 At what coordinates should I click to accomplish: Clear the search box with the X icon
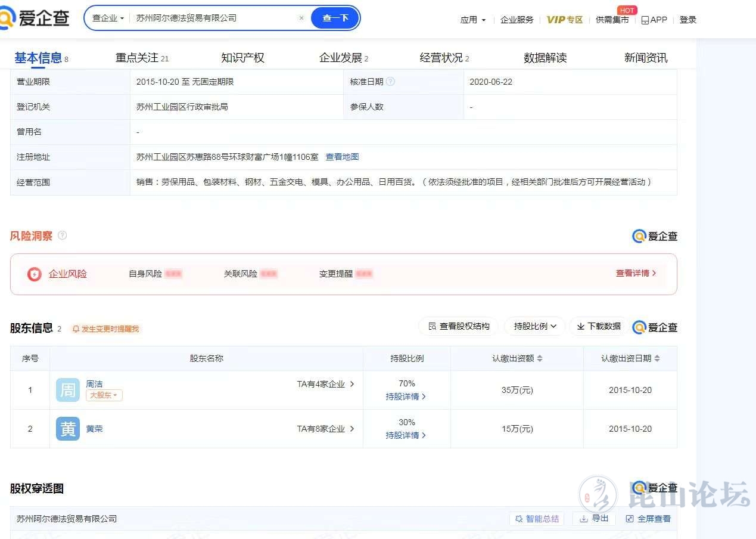pos(301,18)
